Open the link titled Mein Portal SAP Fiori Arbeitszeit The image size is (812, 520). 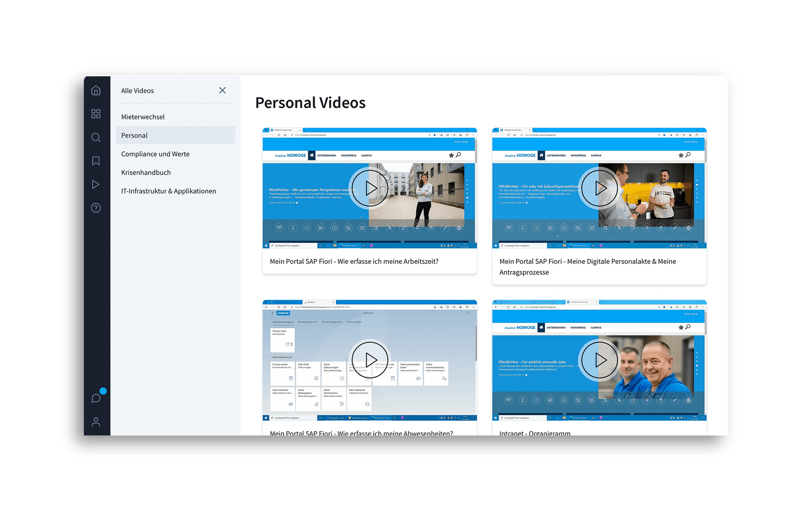tap(354, 261)
